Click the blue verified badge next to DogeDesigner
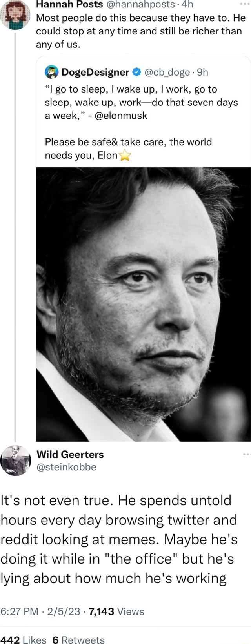Screen dimensions: 251x644 136,72
